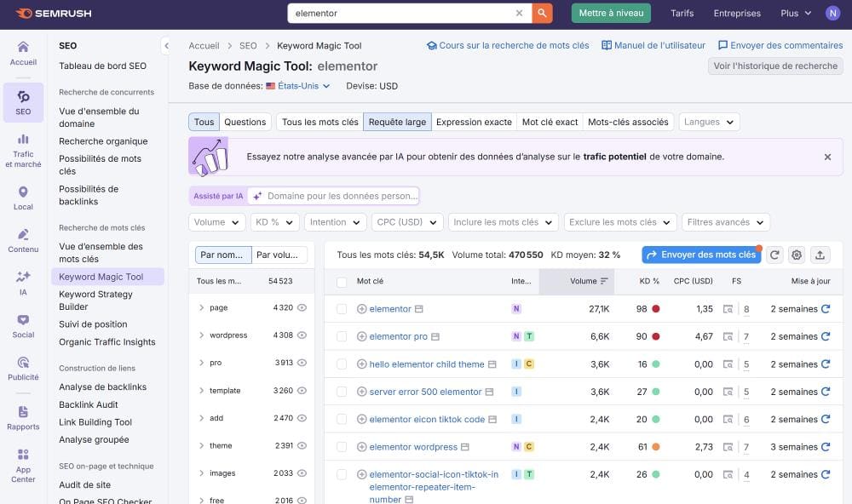This screenshot has height=504, width=852.
Task: Export keywords with the upload icon
Action: coord(820,255)
